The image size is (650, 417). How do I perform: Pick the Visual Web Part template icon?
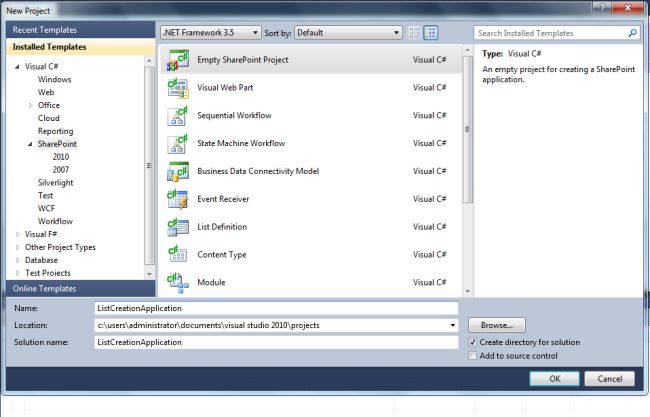pyautogui.click(x=178, y=88)
